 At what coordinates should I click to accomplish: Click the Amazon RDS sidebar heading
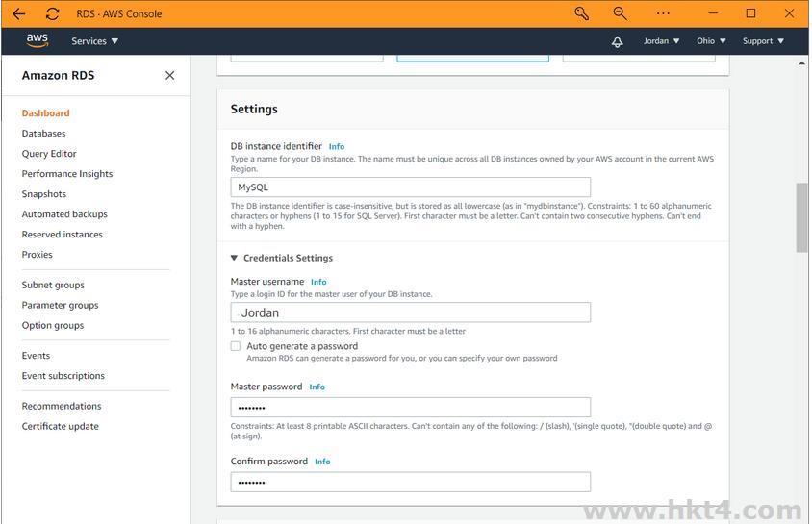tap(58, 76)
